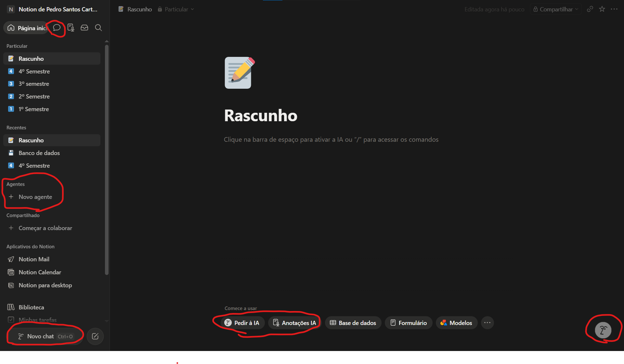Open the Notion AI chat bubble icon
Screen dimensions: 624x364
click(x=57, y=28)
